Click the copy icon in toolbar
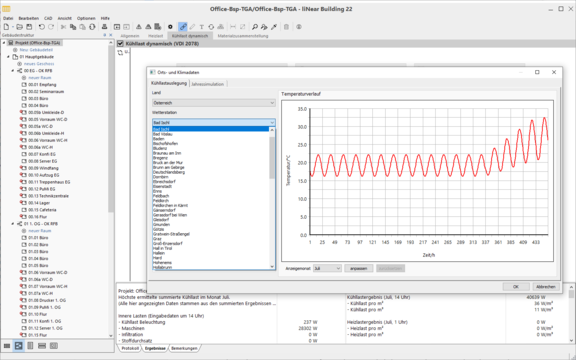The height and width of the screenshot is (360, 576). [73, 27]
